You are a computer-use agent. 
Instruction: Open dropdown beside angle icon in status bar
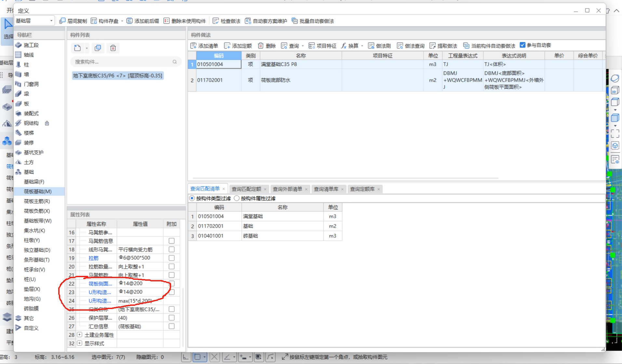click(x=234, y=357)
